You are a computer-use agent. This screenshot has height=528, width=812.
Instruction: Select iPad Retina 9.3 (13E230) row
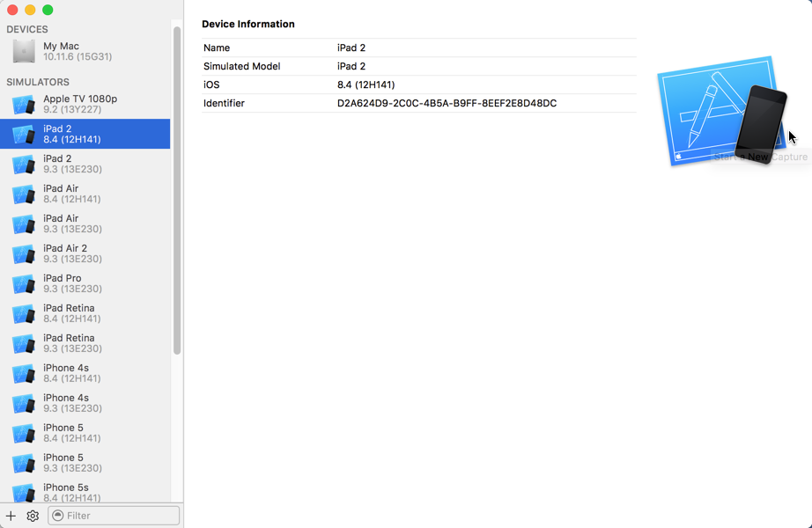85,343
